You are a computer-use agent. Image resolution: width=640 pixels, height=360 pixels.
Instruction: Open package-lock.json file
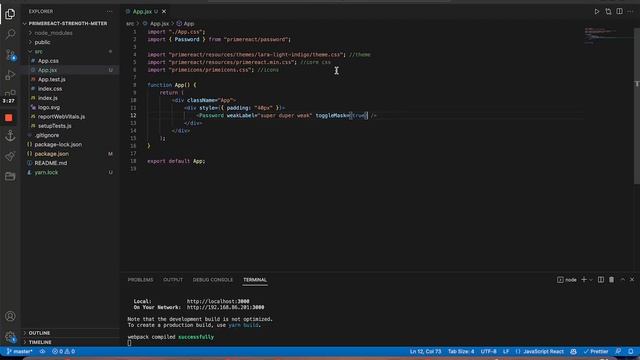[x=58, y=144]
